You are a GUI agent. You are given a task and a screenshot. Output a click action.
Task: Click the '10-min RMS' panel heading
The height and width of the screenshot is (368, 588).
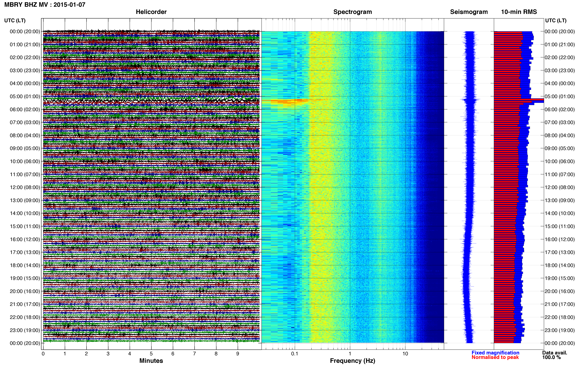click(x=519, y=12)
